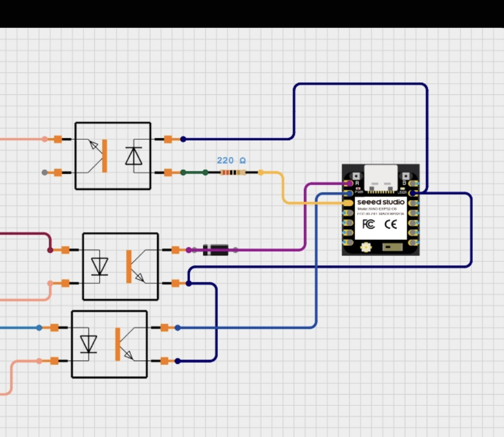Select the black diode on the purple wire
Image resolution: width=504 pixels, height=437 pixels.
[x=216, y=250]
